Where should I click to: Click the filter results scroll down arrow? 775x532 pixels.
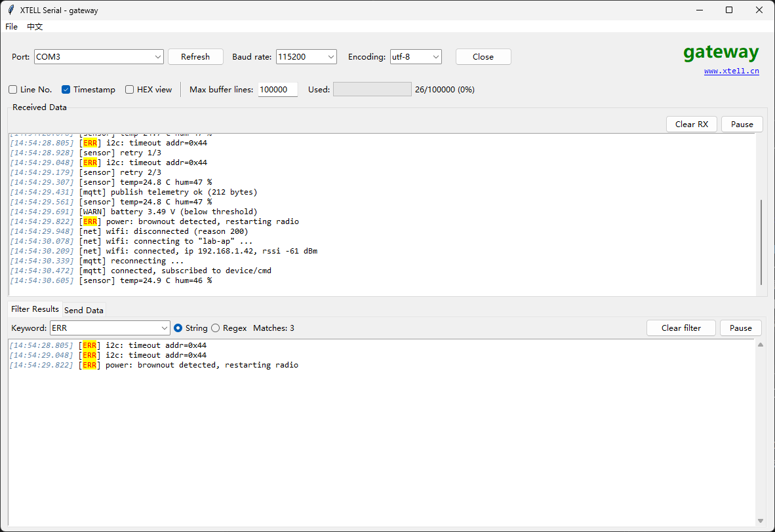click(x=760, y=521)
